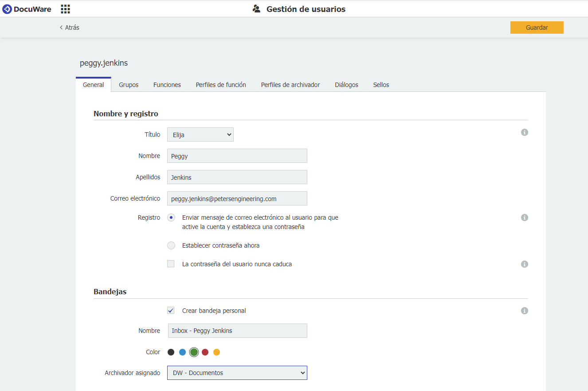This screenshot has width=588, height=391.
Task: Open the Archivador asignado dropdown
Action: 237,373
